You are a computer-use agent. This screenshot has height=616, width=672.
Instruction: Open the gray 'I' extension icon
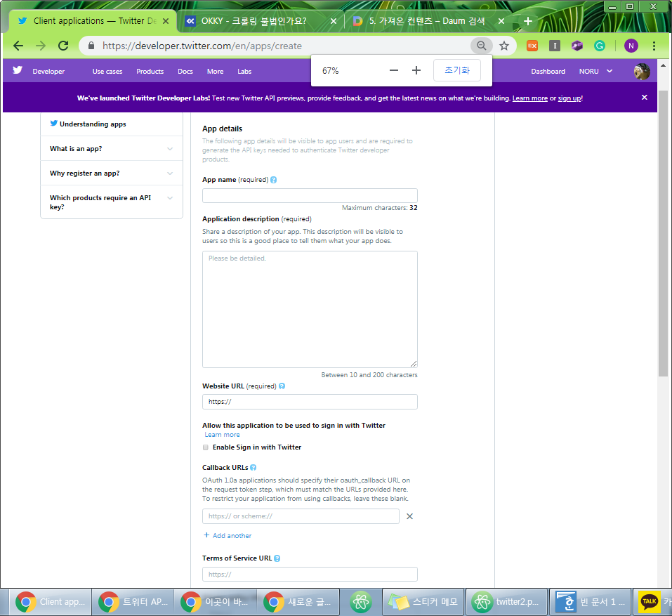tap(555, 46)
